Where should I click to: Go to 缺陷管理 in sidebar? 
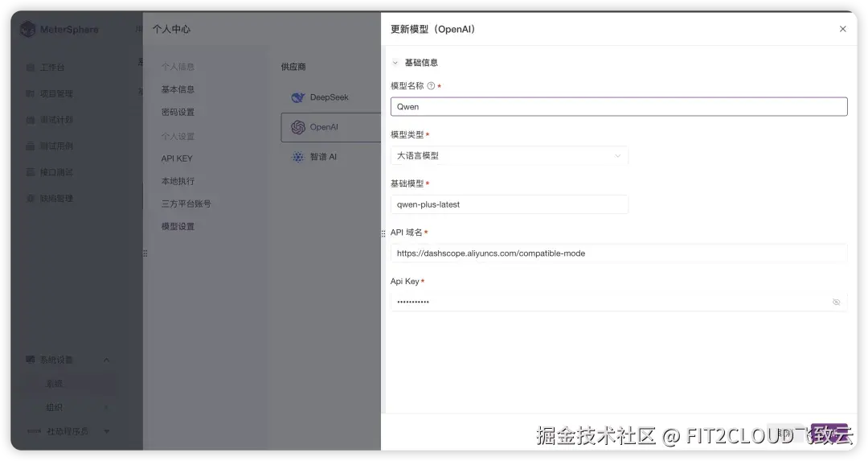[56, 199]
